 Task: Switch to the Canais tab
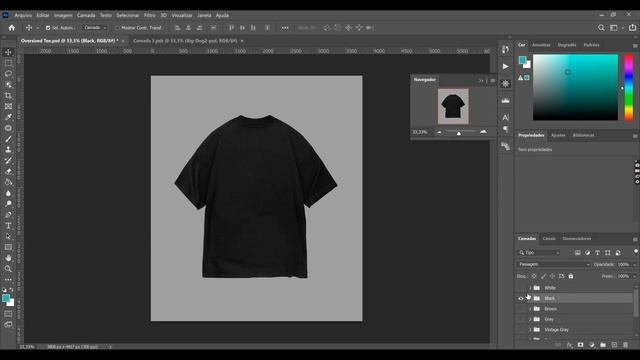click(x=549, y=239)
